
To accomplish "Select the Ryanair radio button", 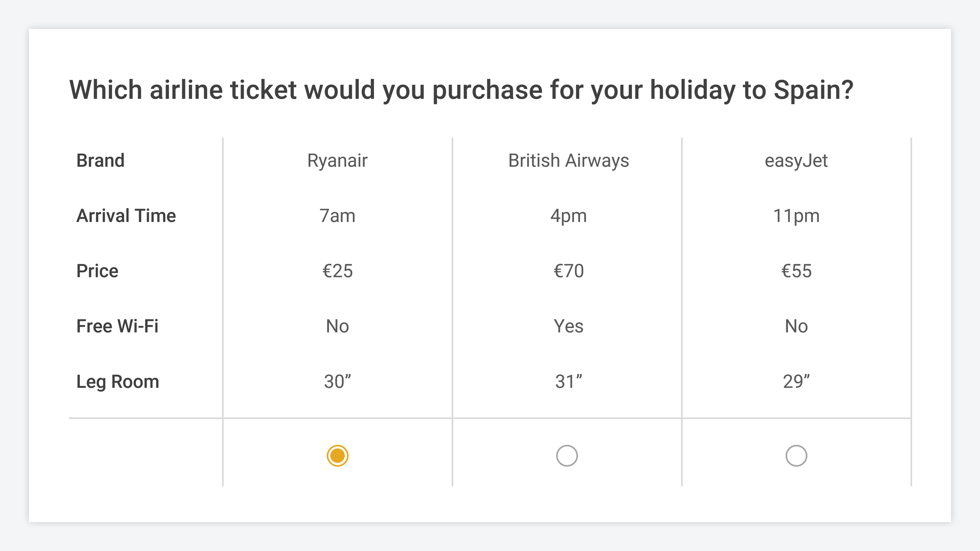I will coord(338,456).
